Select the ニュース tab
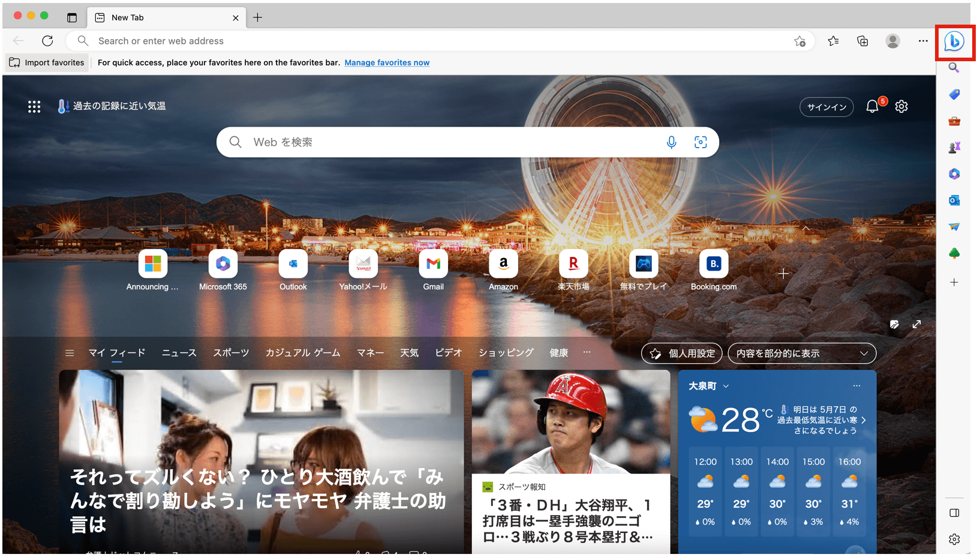 click(x=179, y=353)
